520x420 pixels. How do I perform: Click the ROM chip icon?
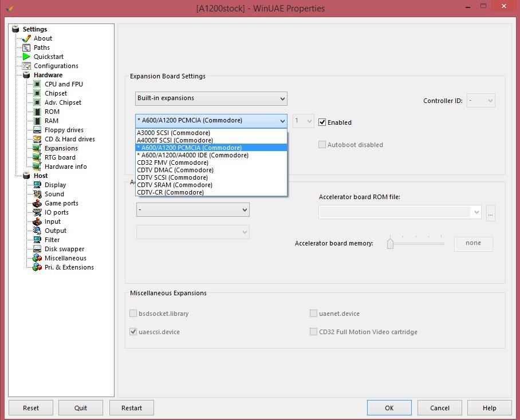tap(37, 112)
